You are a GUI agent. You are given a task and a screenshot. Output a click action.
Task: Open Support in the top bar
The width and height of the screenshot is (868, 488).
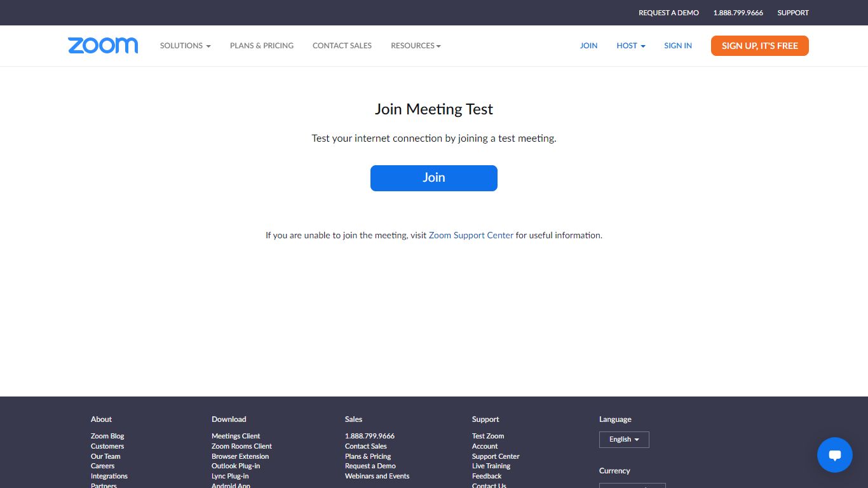click(x=793, y=13)
